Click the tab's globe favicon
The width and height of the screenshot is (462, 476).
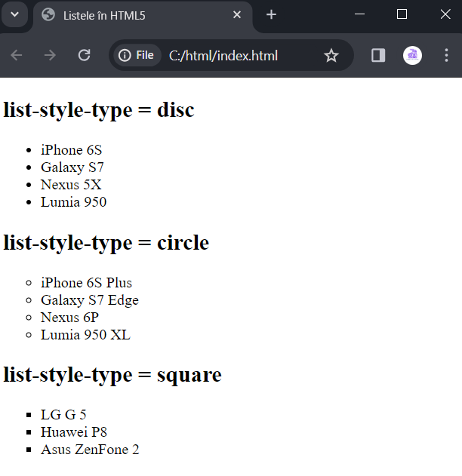point(48,15)
